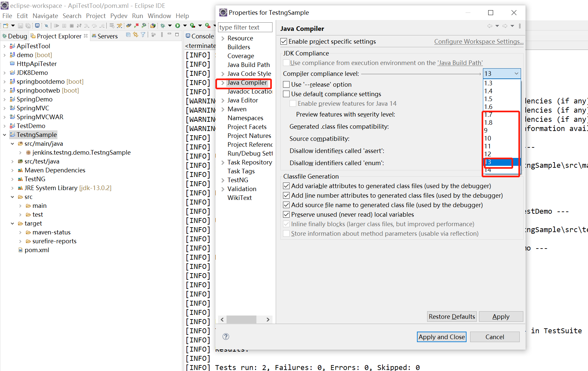The image size is (588, 371).
Task: Toggle Add variable attributes checkbox
Action: [x=286, y=186]
